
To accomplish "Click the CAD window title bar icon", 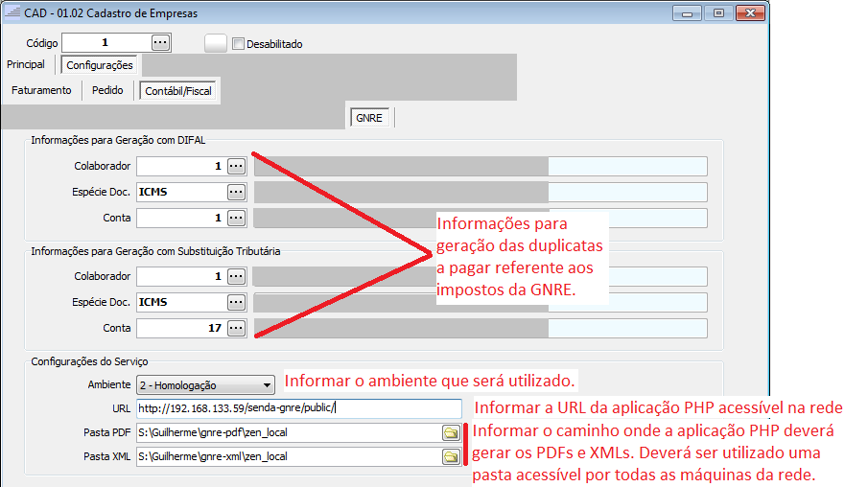I will (12, 12).
